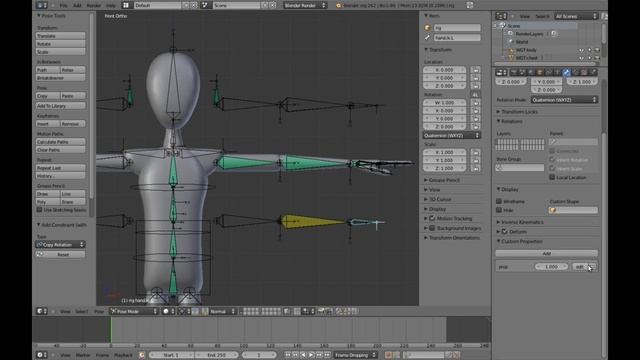Click the Calculate Paths button
Screen dimensions: 640x360
[60, 142]
